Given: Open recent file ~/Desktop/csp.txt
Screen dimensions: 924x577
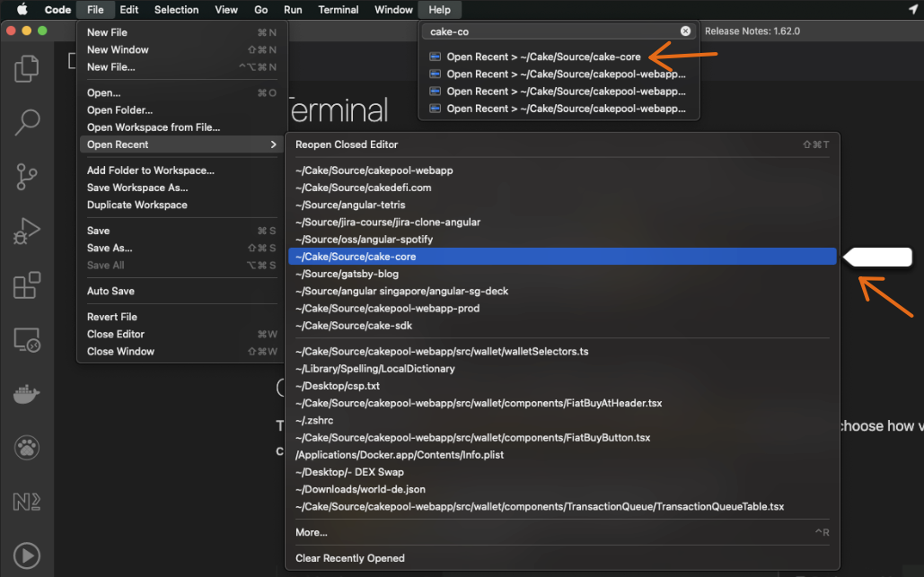Looking at the screenshot, I should coord(562,386).
